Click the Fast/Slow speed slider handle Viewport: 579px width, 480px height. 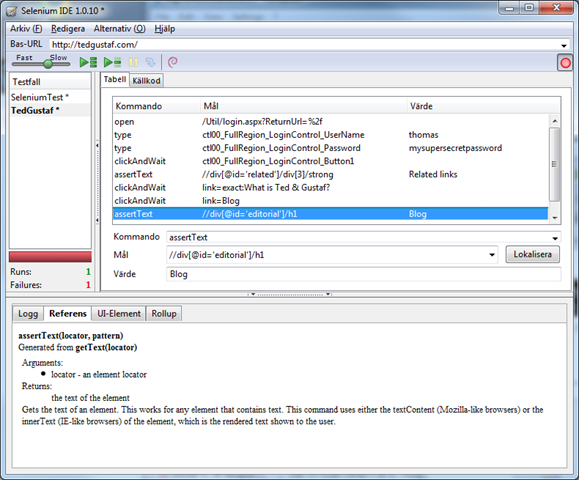click(48, 64)
